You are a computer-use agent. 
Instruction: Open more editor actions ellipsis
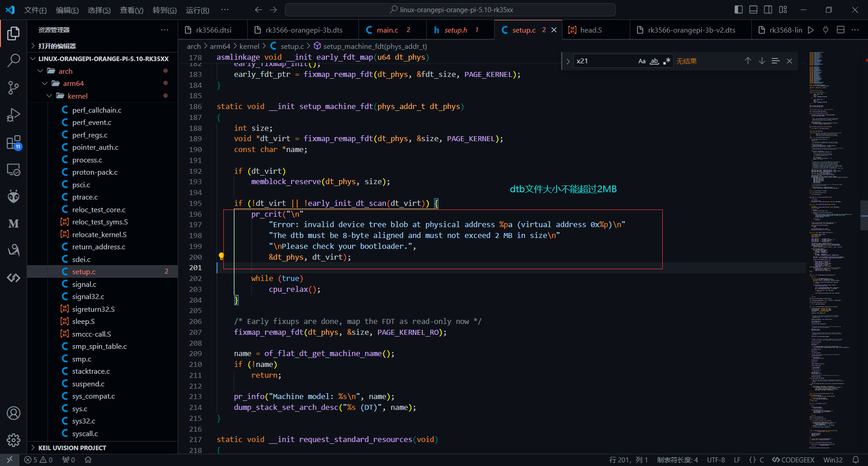pyautogui.click(x=855, y=30)
